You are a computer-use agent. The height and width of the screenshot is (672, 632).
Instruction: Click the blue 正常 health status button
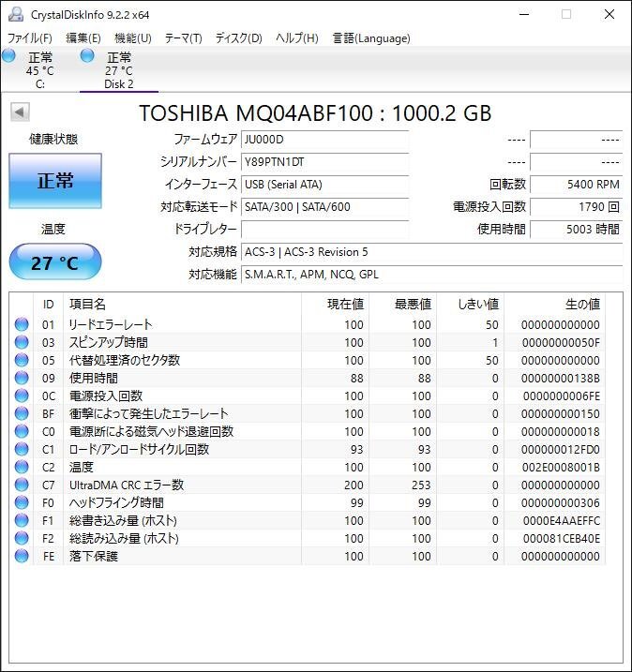[x=55, y=181]
